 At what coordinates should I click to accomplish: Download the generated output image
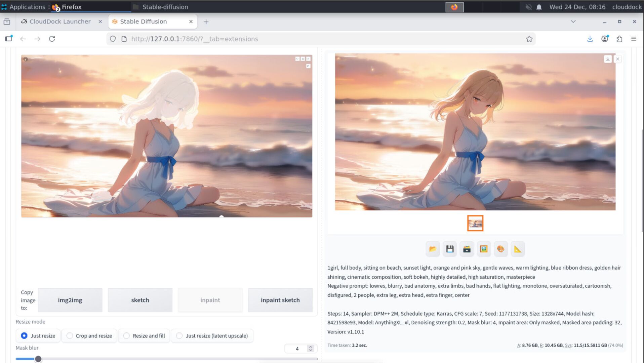(608, 59)
